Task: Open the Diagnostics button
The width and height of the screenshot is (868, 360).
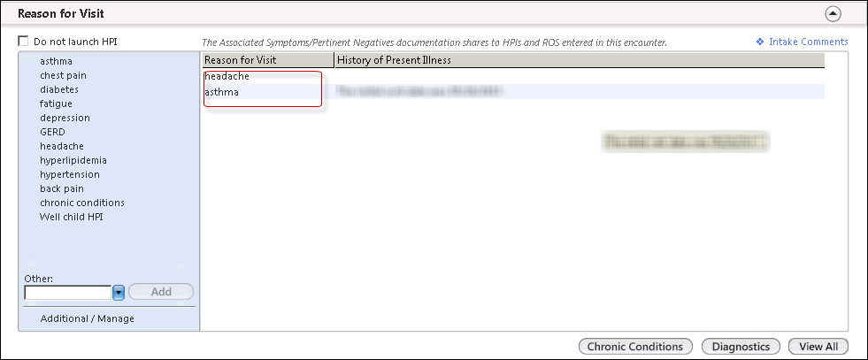Action: (x=741, y=347)
